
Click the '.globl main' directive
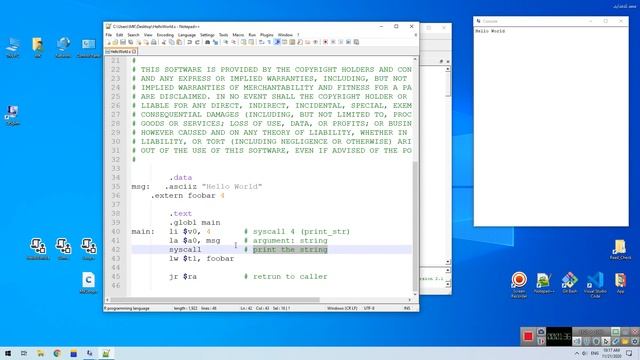195,222
